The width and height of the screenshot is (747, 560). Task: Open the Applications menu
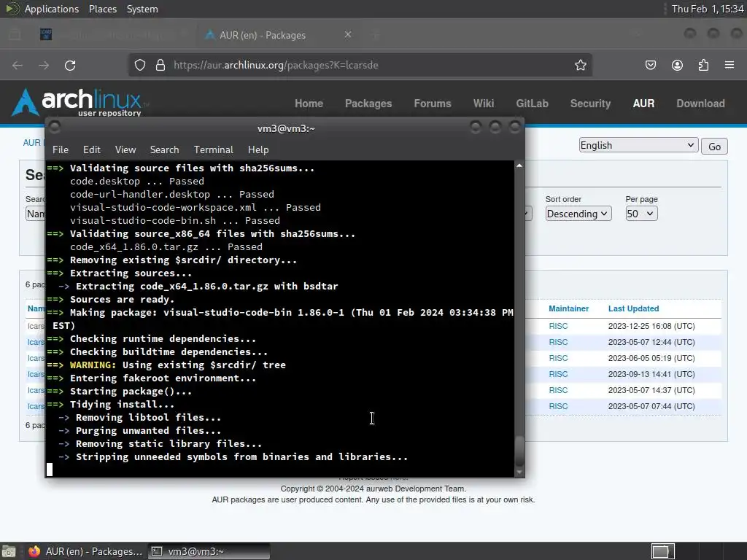(52, 9)
